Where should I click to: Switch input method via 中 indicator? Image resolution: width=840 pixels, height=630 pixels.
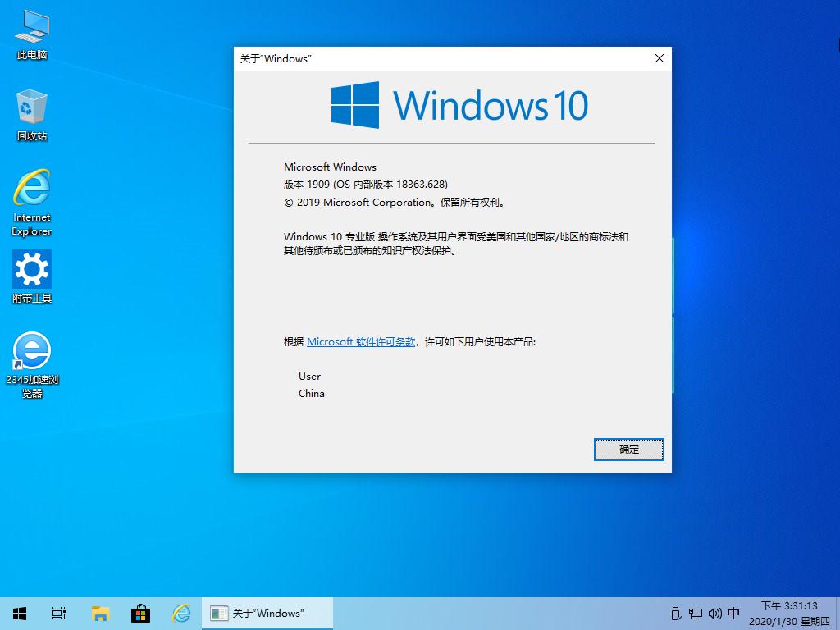tap(733, 614)
